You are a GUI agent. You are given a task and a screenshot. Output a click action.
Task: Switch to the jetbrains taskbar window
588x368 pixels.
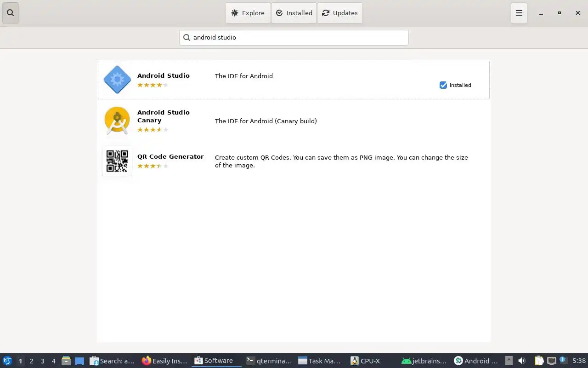pos(424,361)
